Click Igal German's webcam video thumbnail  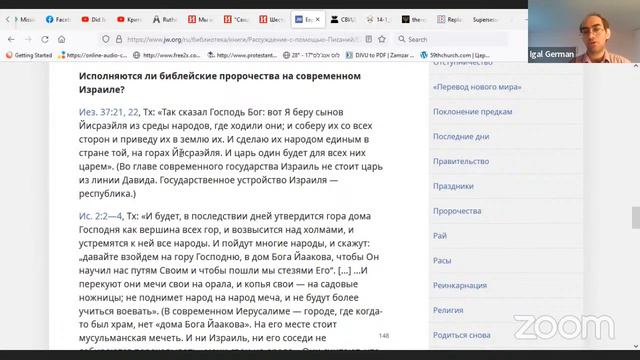584,31
